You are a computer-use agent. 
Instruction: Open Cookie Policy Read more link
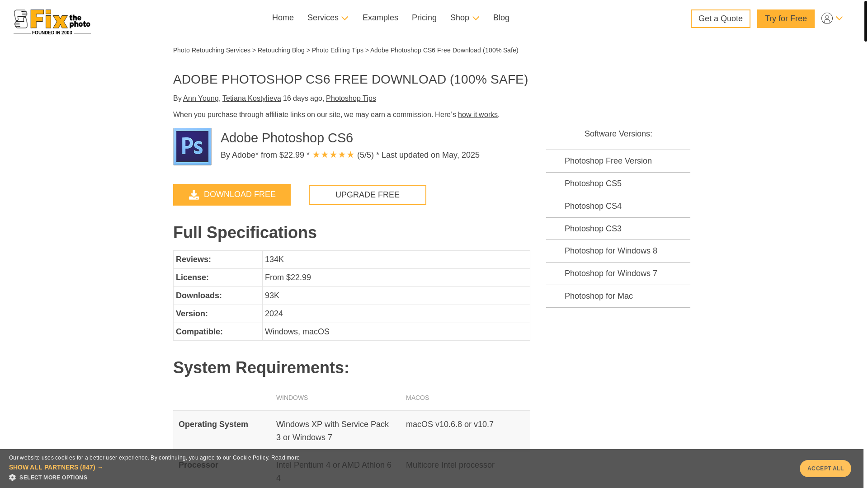285,458
